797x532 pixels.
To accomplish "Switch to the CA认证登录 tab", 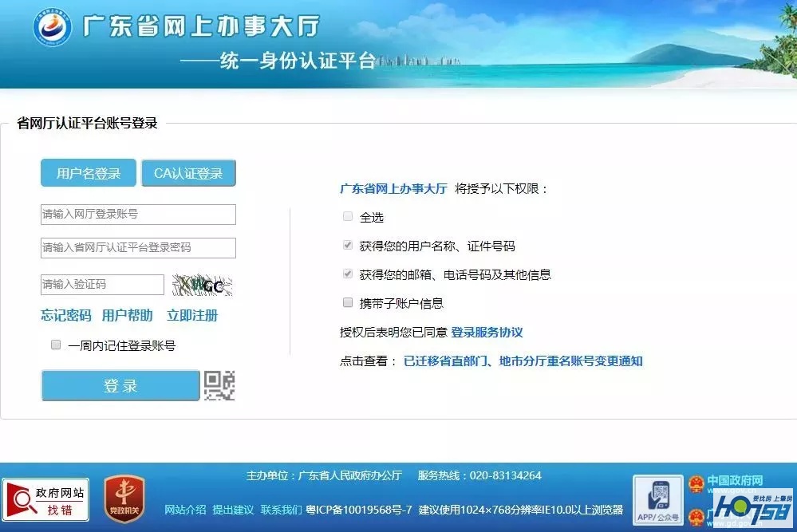I will (188, 173).
